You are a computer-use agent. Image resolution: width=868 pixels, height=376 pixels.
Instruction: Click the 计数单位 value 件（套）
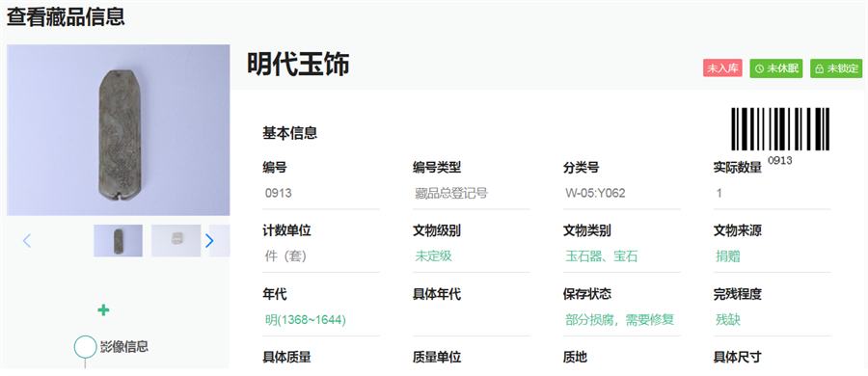(285, 256)
